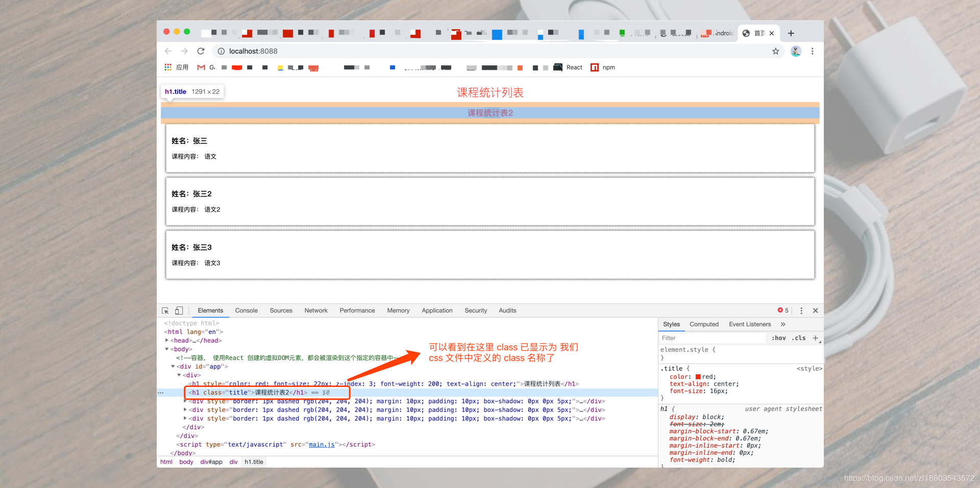Image resolution: width=980 pixels, height=488 pixels.
Task: Open the Performance tab
Action: (357, 311)
